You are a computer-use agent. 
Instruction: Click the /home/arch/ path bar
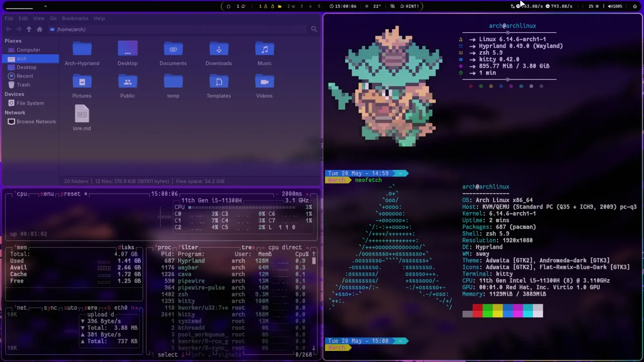tap(71, 30)
